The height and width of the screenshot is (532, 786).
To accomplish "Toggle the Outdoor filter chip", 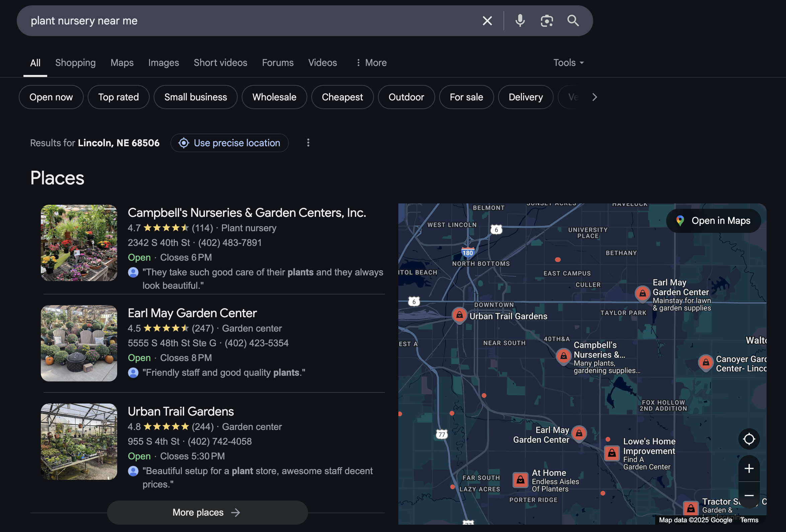I will 406,97.
